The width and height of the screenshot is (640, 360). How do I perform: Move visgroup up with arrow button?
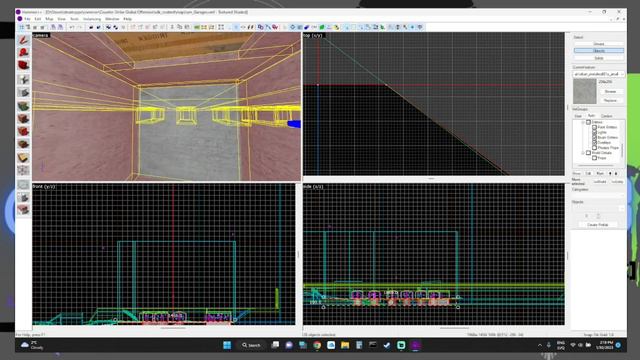(610, 173)
